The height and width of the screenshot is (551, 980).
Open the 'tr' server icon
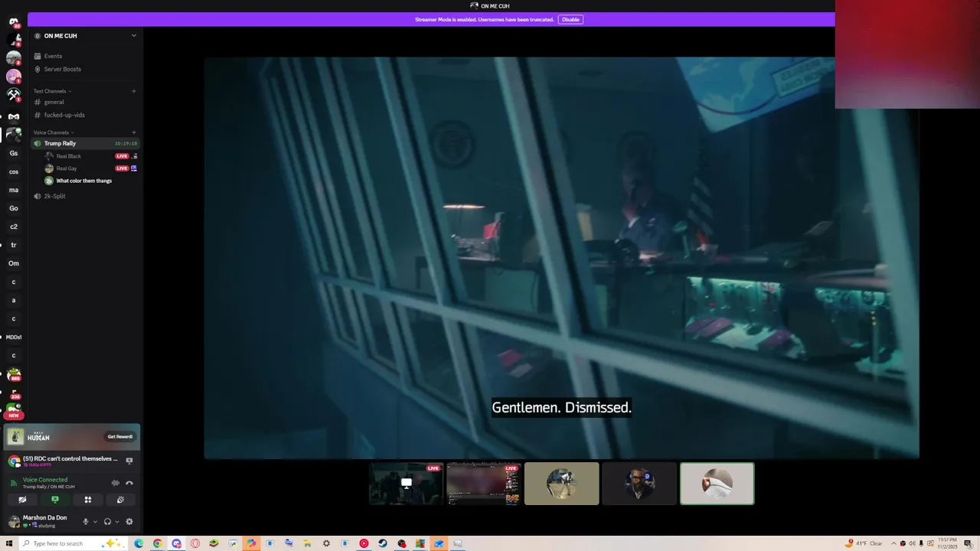pos(14,245)
